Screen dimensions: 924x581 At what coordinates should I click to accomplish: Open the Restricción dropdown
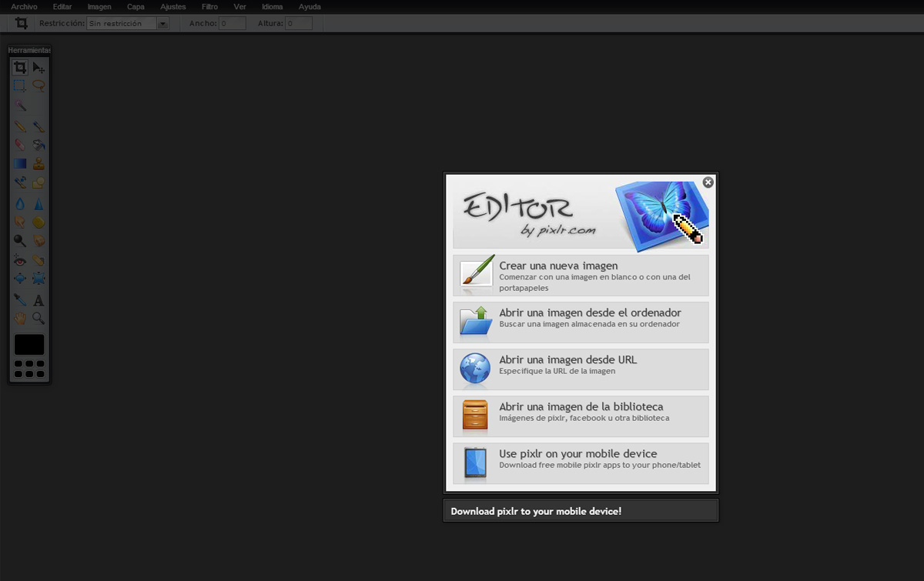(128, 24)
